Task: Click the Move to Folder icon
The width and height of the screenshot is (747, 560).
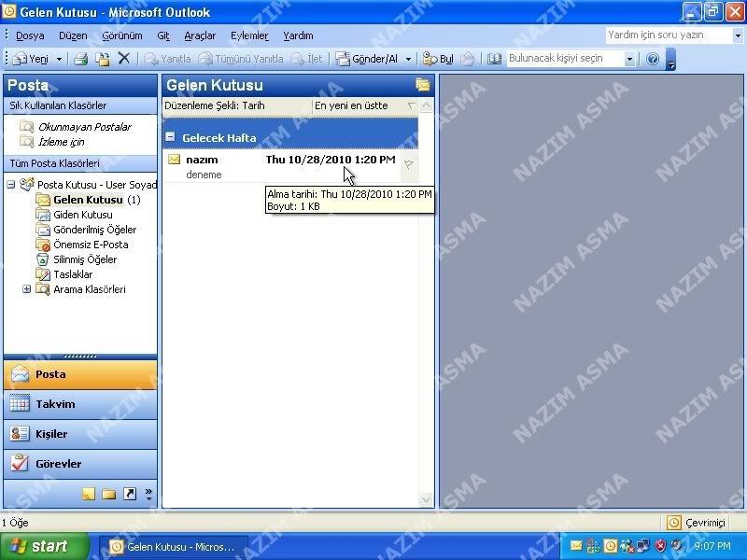Action: (103, 59)
